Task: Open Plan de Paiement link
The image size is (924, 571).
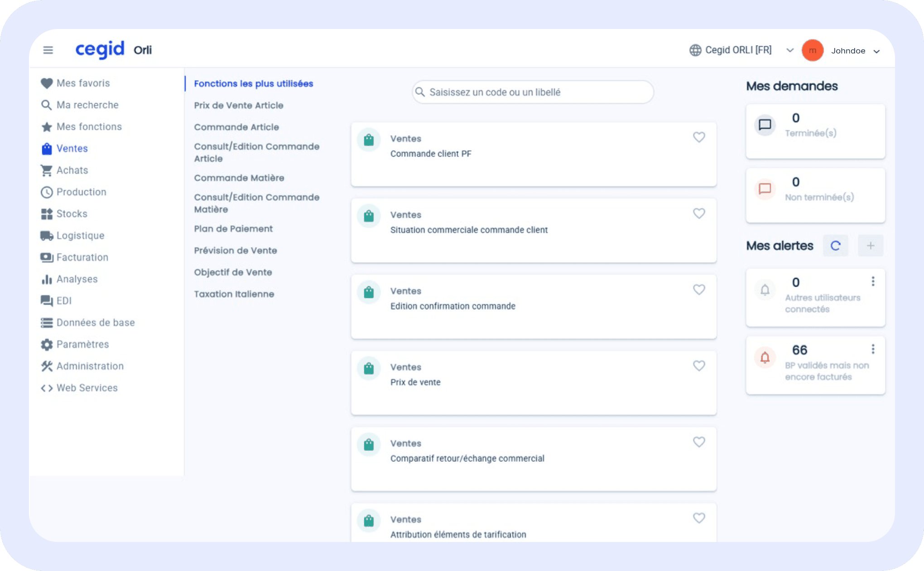Action: click(x=233, y=229)
